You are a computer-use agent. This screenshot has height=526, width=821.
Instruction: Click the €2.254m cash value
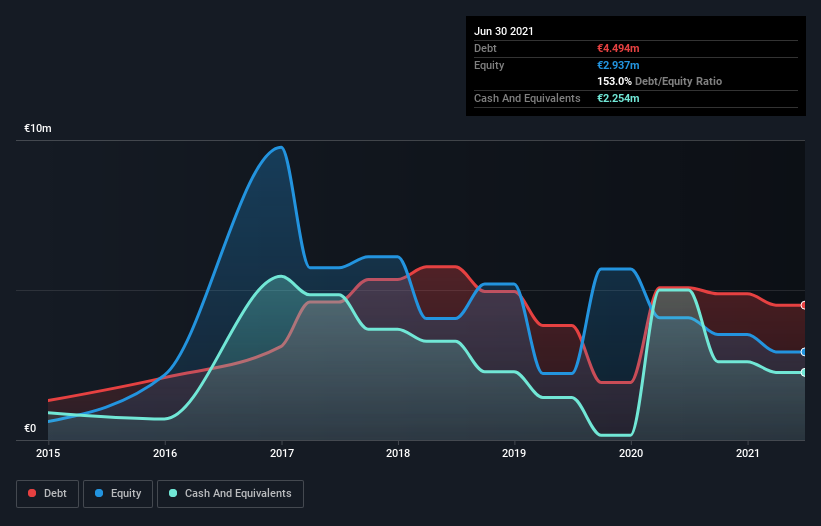click(x=618, y=98)
